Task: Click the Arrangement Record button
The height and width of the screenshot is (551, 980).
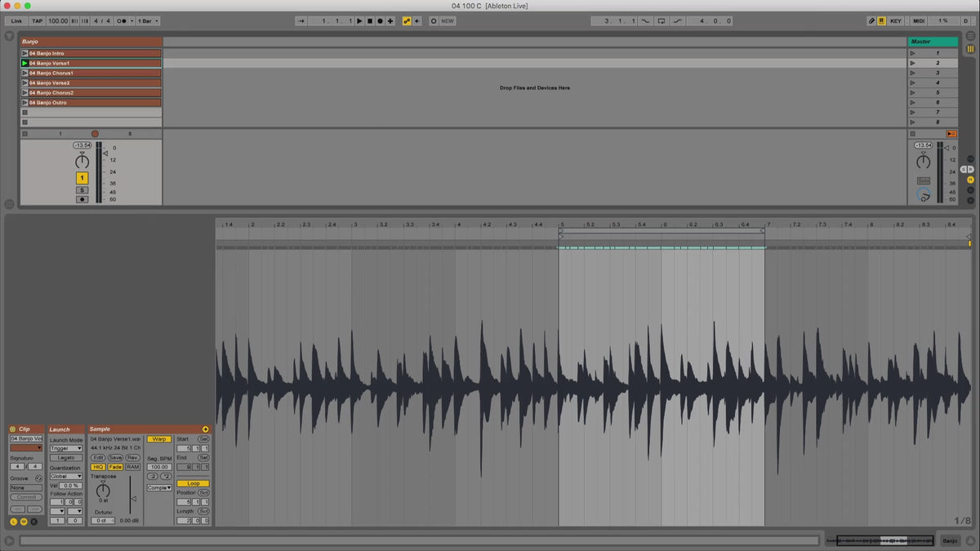Action: coord(380,20)
